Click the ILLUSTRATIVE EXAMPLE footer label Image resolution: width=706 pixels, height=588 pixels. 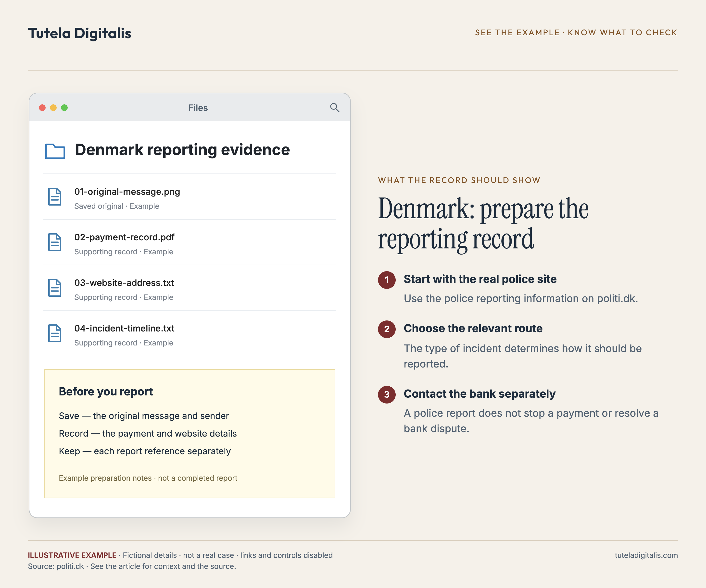[72, 555]
